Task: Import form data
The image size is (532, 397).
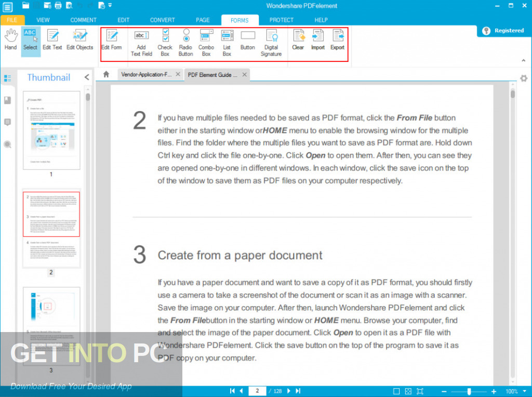Action: (318, 39)
